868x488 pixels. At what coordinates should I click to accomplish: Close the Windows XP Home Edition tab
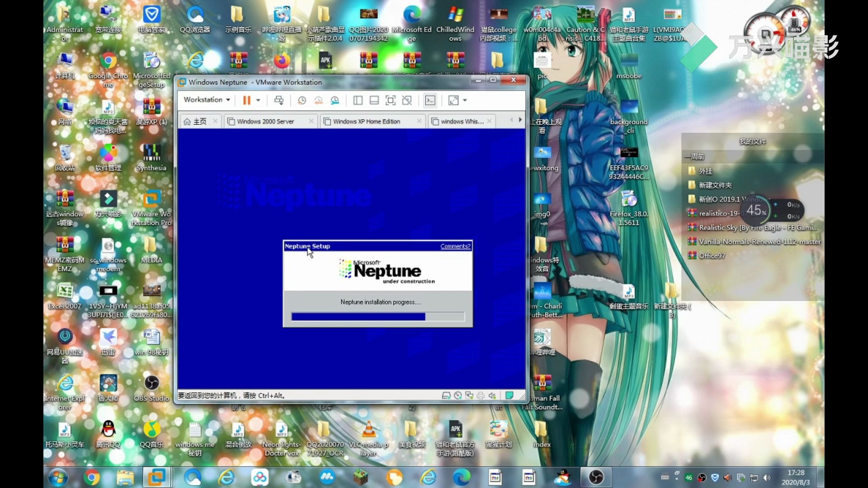(x=419, y=121)
